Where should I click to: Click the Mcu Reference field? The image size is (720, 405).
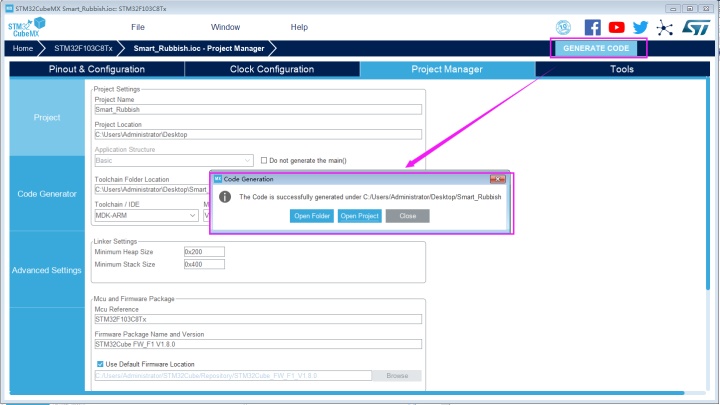tap(258, 319)
